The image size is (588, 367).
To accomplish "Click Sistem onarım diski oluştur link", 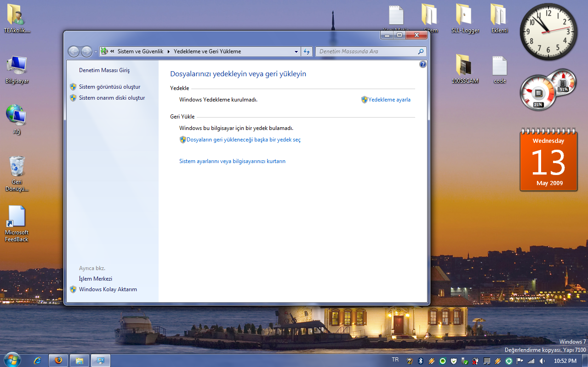I will coord(112,97).
